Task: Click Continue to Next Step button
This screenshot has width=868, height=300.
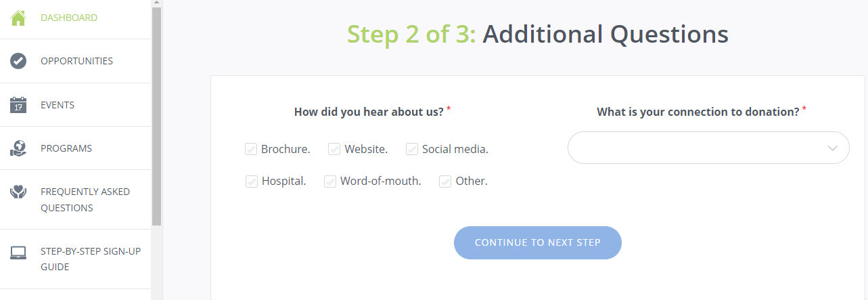Action: click(538, 242)
